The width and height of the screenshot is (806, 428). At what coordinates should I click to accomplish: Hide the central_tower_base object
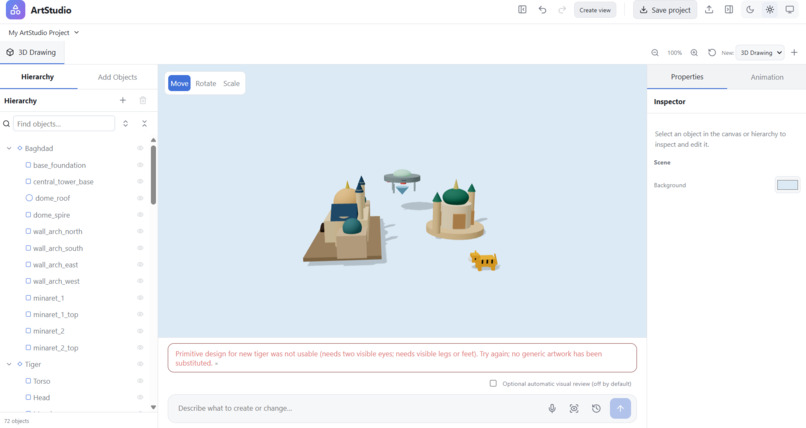(x=140, y=181)
